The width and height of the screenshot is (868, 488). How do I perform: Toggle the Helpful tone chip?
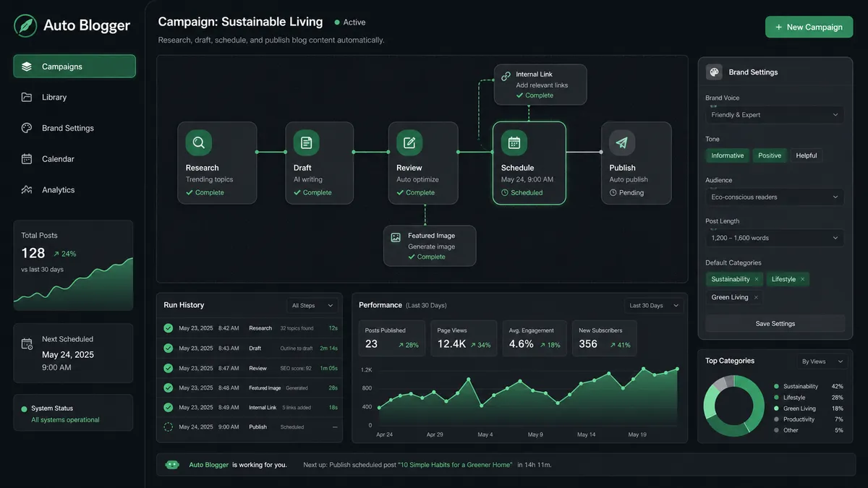pyautogui.click(x=807, y=155)
